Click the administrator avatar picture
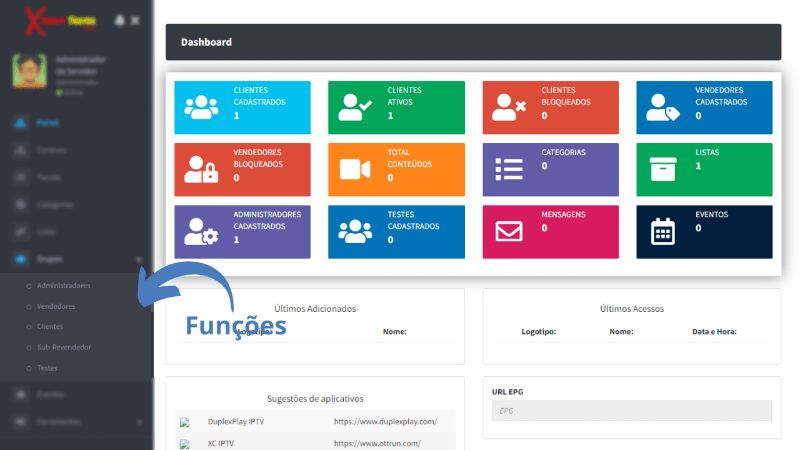This screenshot has height=450, width=800. click(x=30, y=72)
